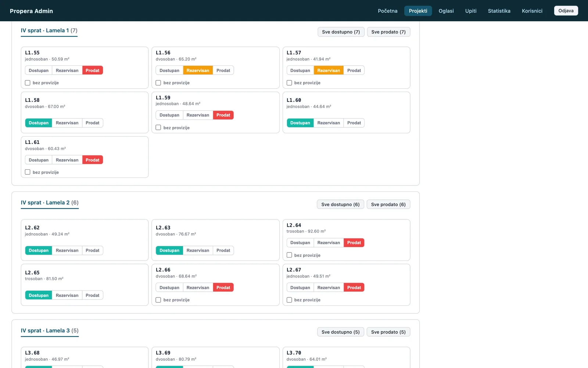
Task: Navigate to Korisnici
Action: [x=532, y=11]
